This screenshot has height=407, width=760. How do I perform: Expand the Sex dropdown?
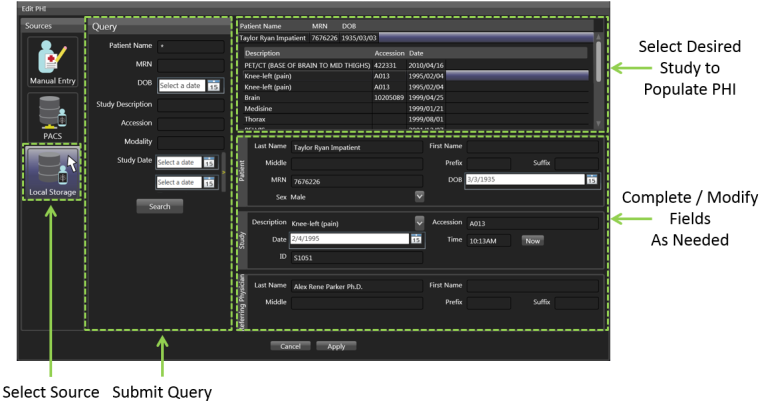(419, 196)
